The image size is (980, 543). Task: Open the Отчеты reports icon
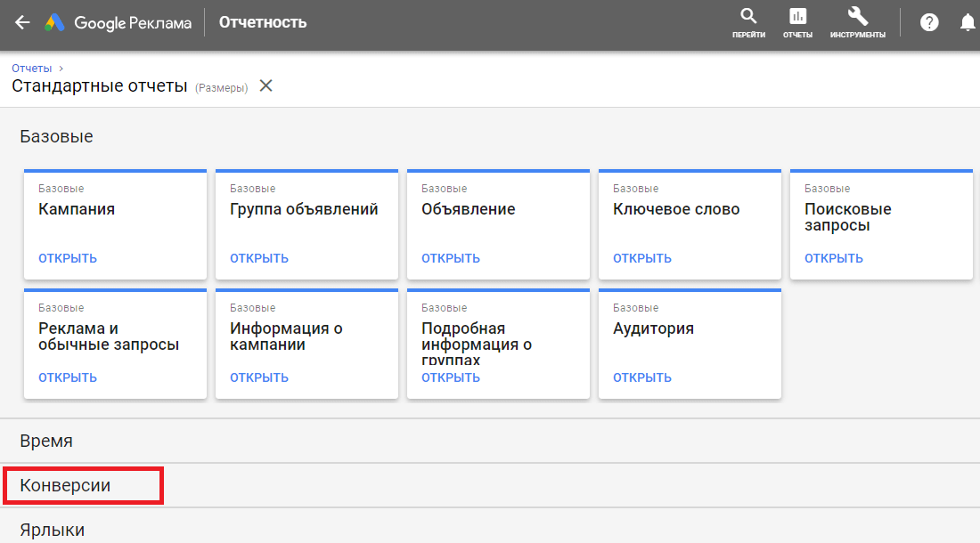coord(797,22)
